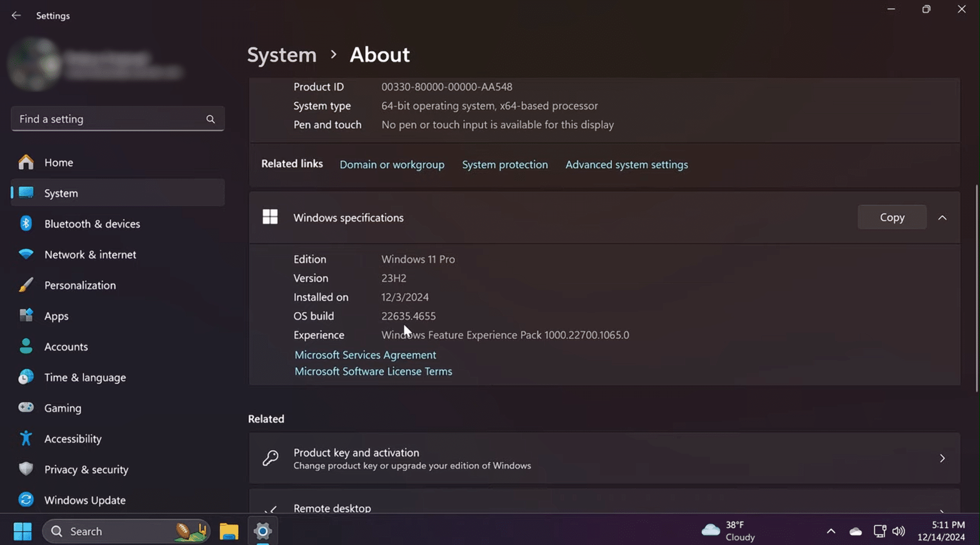980x545 pixels.
Task: Collapse the Windows specifications section
Action: [x=942, y=217]
